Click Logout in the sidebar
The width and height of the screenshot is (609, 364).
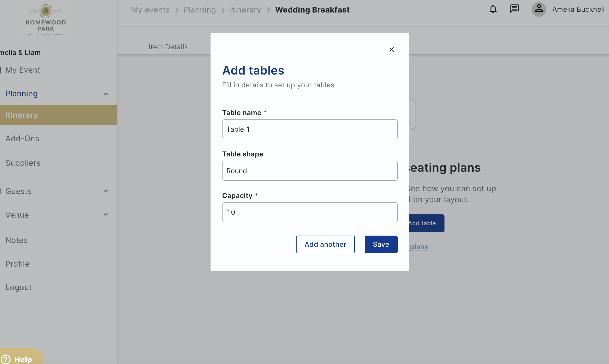(19, 287)
